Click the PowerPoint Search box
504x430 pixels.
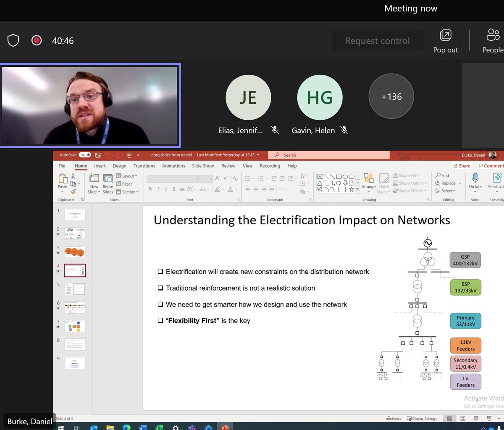tap(328, 155)
